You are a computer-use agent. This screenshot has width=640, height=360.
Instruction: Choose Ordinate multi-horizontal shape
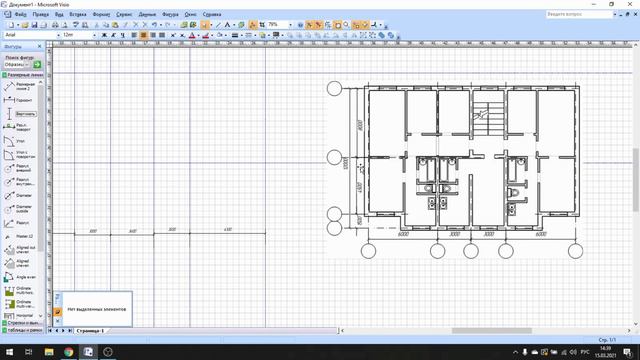click(19, 291)
